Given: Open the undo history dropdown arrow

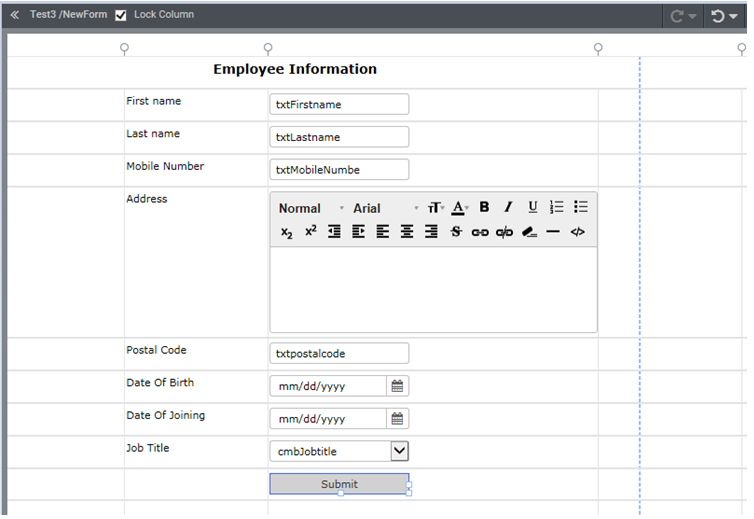Looking at the screenshot, I should (733, 16).
